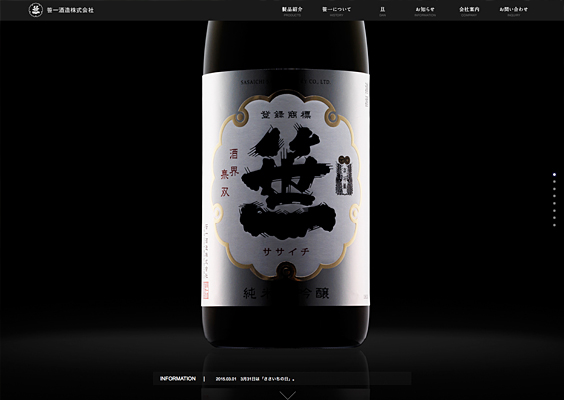Screen dimensions: 564x400
Task: Click the scroll-down chevron arrow
Action: click(x=288, y=395)
